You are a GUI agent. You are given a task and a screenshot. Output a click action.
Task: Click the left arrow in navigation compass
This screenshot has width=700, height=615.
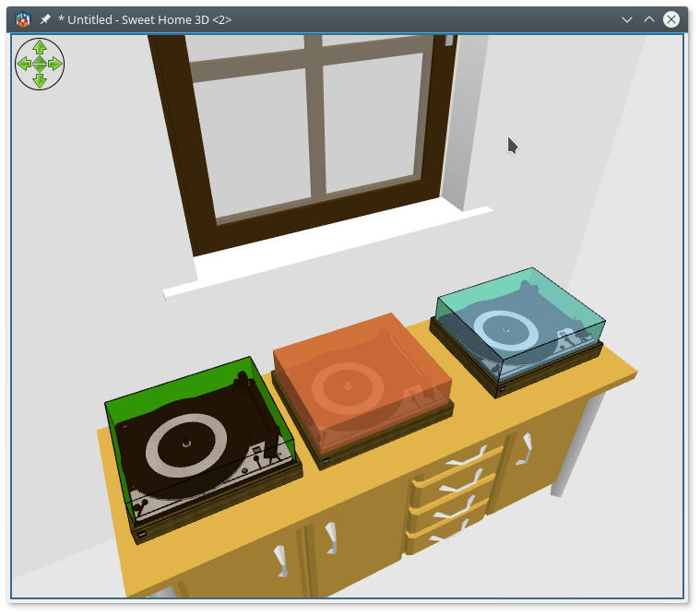point(24,64)
